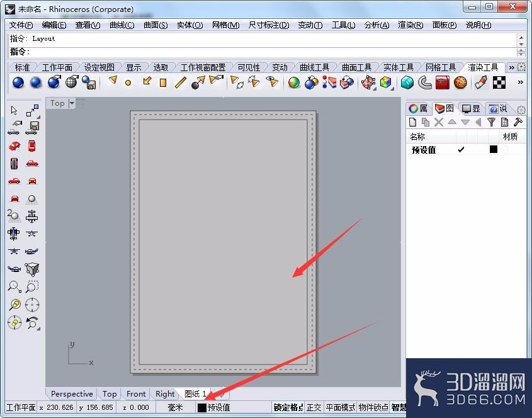Toggle 正交 ortho mode in the status bar
532x418 pixels.
click(314, 407)
